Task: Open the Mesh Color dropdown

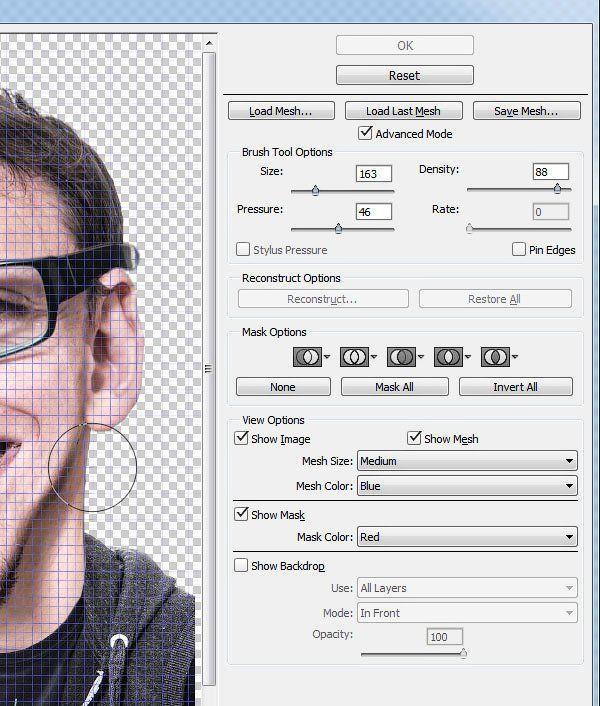Action: click(467, 486)
